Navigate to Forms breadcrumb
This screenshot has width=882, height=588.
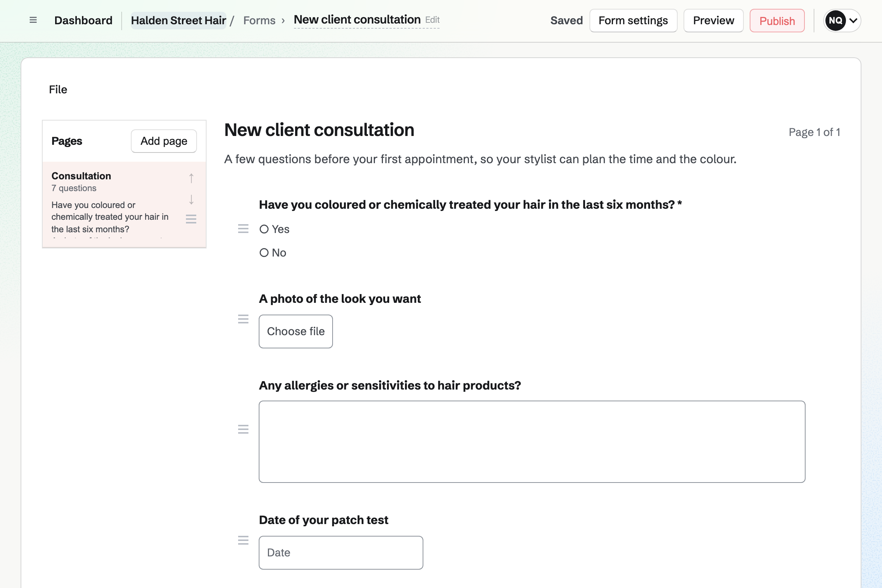tap(259, 21)
